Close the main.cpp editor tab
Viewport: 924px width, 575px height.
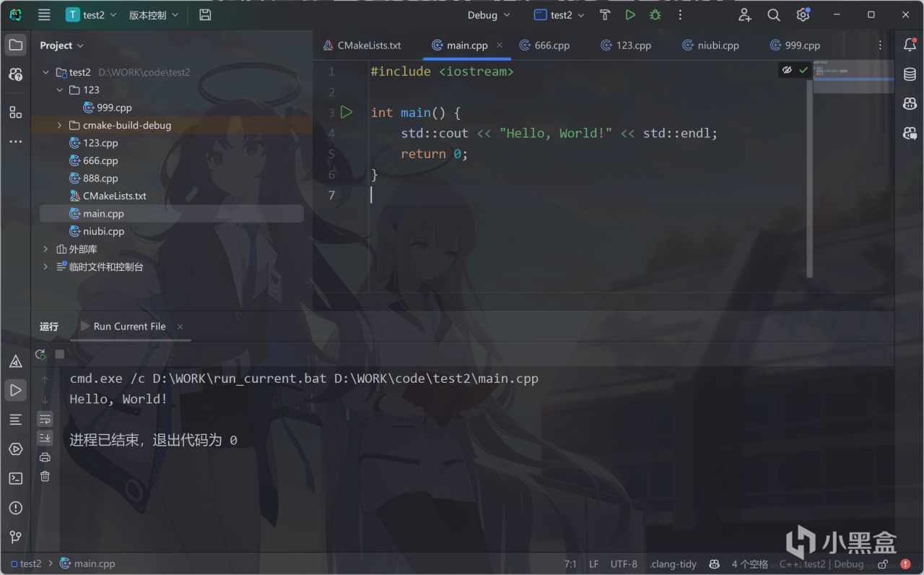(x=500, y=45)
